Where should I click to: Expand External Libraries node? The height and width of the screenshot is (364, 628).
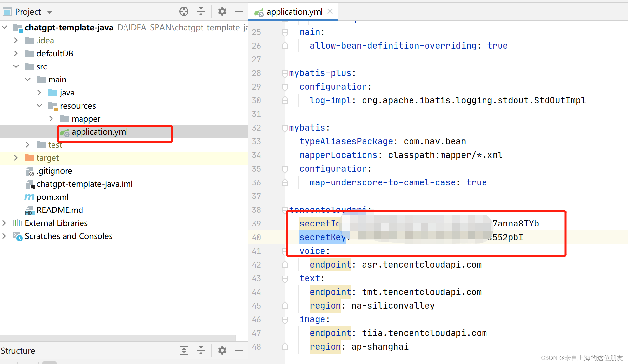(4, 223)
